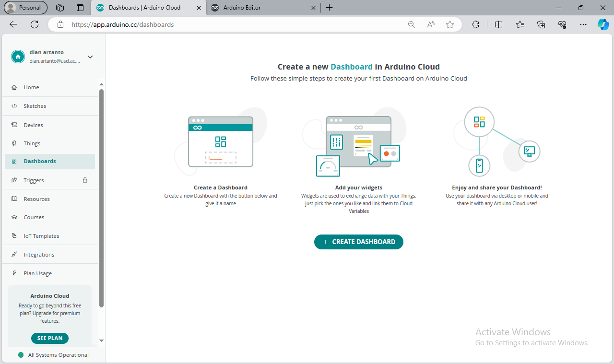The width and height of the screenshot is (614, 364).
Task: Click the Add your widgets heading text
Action: tap(359, 188)
